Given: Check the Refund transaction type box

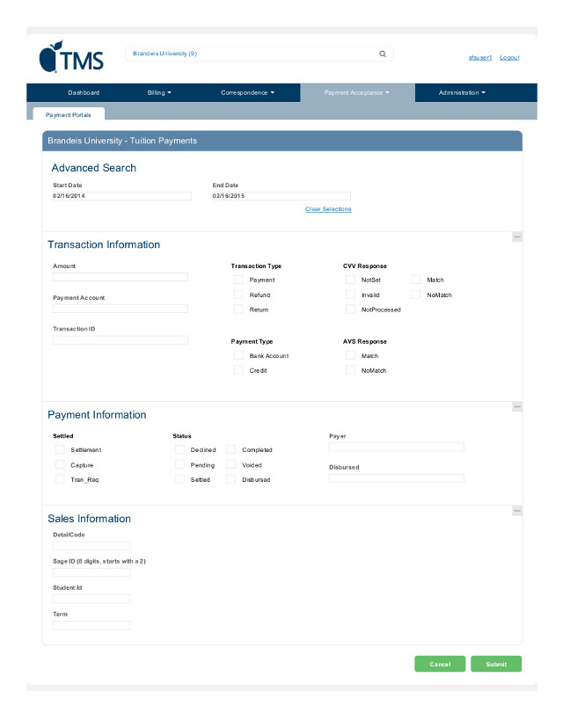Looking at the screenshot, I should coord(238,295).
